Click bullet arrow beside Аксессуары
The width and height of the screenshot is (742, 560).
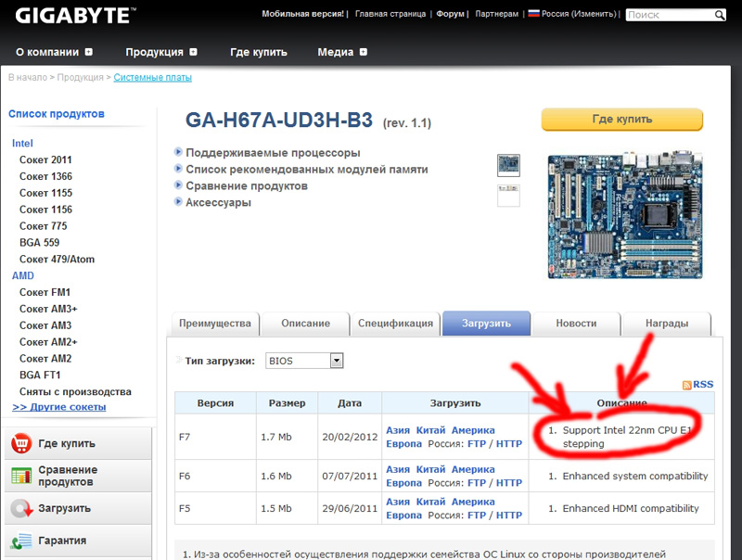[x=178, y=201]
